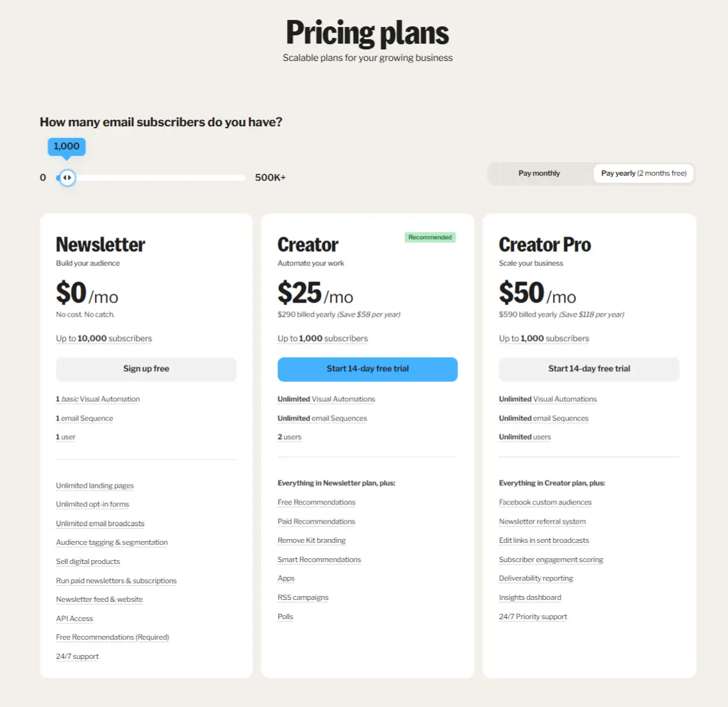Start 14-day free trial for Creator Pro
728x707 pixels.
tap(588, 369)
